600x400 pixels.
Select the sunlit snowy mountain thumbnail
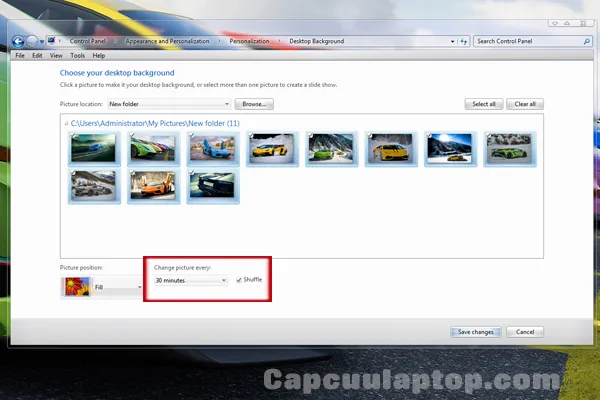pos(450,149)
